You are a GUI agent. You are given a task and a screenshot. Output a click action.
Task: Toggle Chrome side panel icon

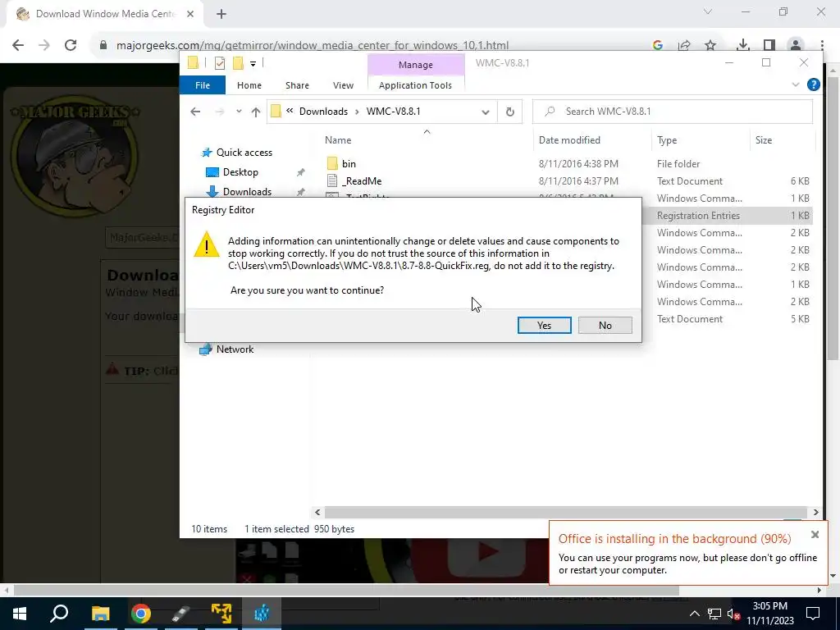coord(769,45)
